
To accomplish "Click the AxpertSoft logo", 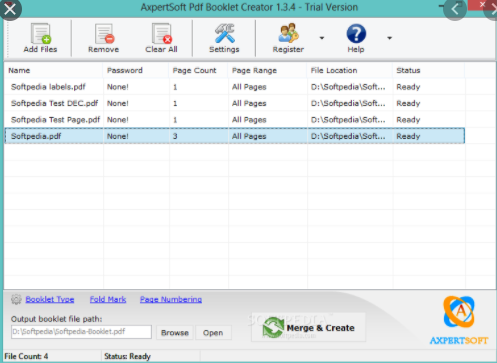I will [459, 321].
